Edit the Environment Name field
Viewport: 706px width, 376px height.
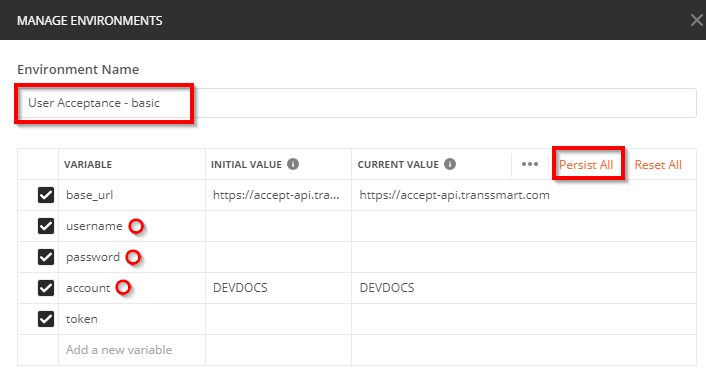(x=357, y=103)
